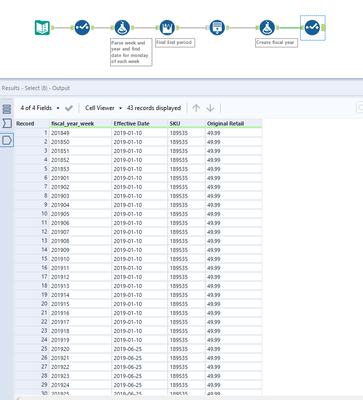
Task: Click Effective Date 2019-01-10 in row 1
Action: [140, 133]
